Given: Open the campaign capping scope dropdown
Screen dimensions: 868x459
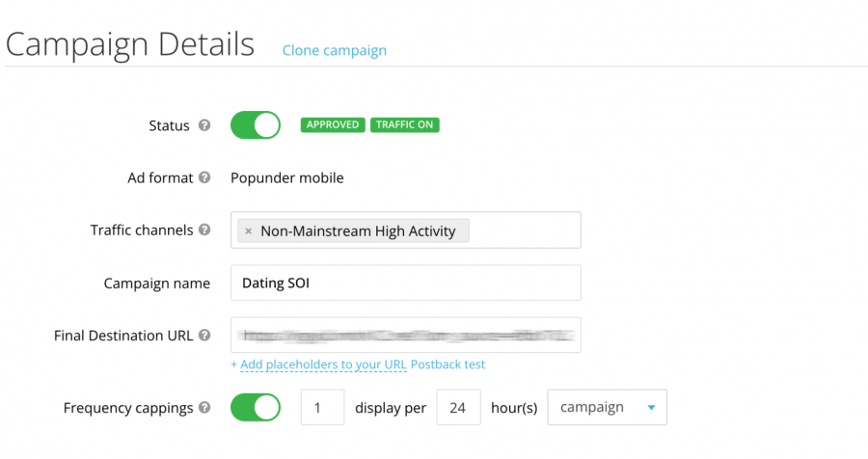Looking at the screenshot, I should point(608,408).
